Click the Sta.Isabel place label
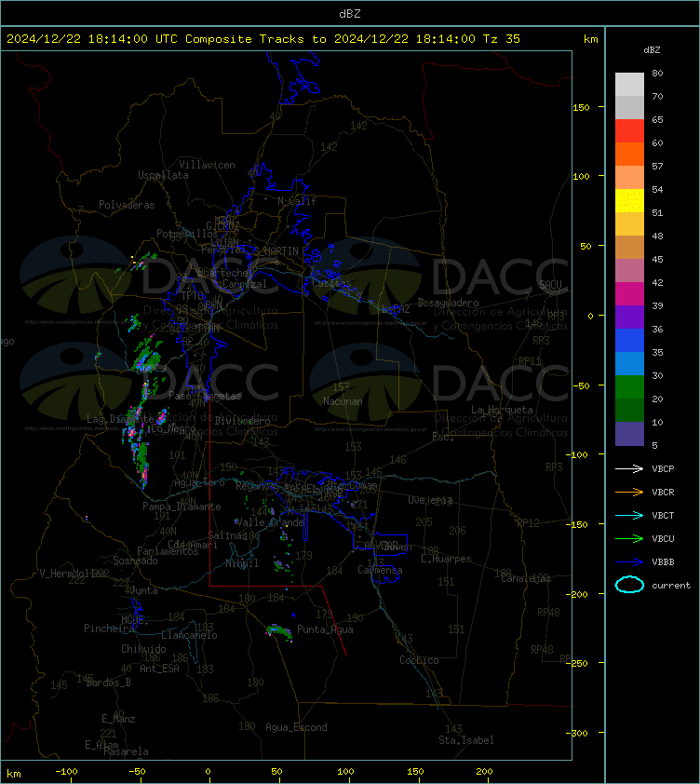 tap(466, 740)
